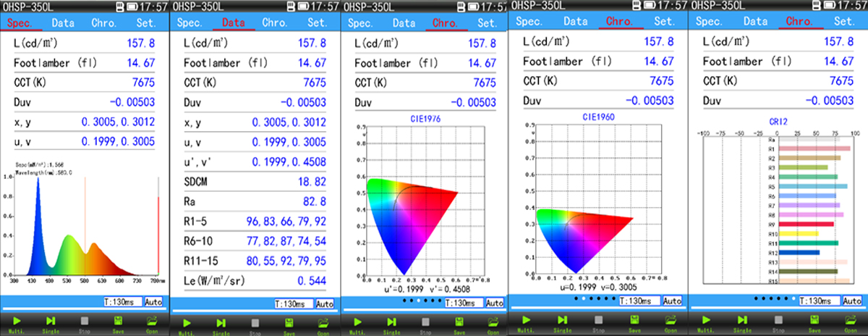
Task: Start Multi measurement in the CIE1960 panel
Action: (527, 321)
